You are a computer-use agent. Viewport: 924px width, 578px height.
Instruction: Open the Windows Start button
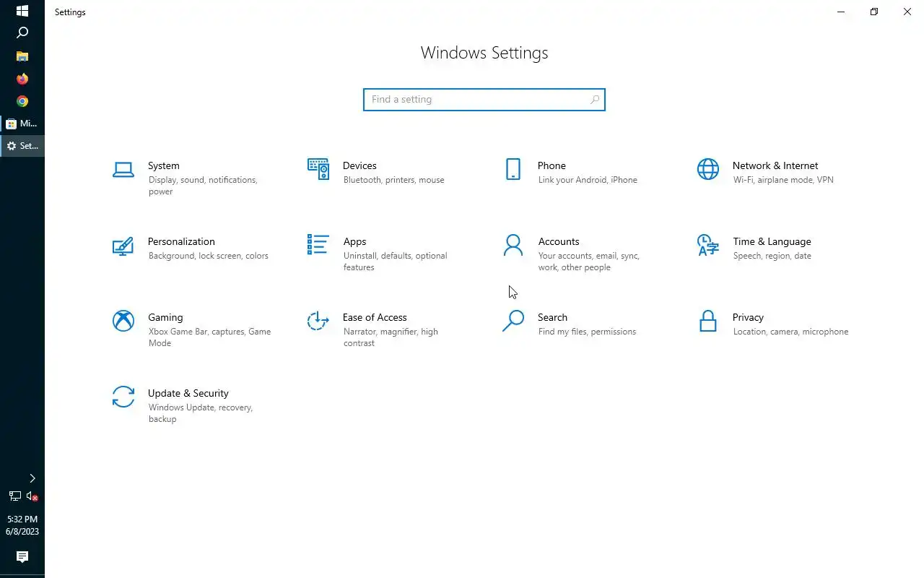point(22,11)
